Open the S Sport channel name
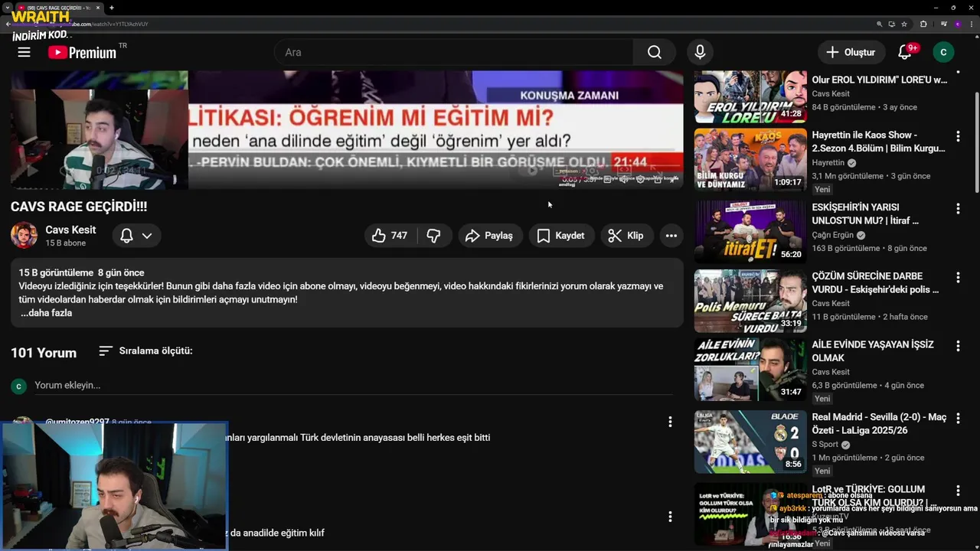 pyautogui.click(x=825, y=445)
